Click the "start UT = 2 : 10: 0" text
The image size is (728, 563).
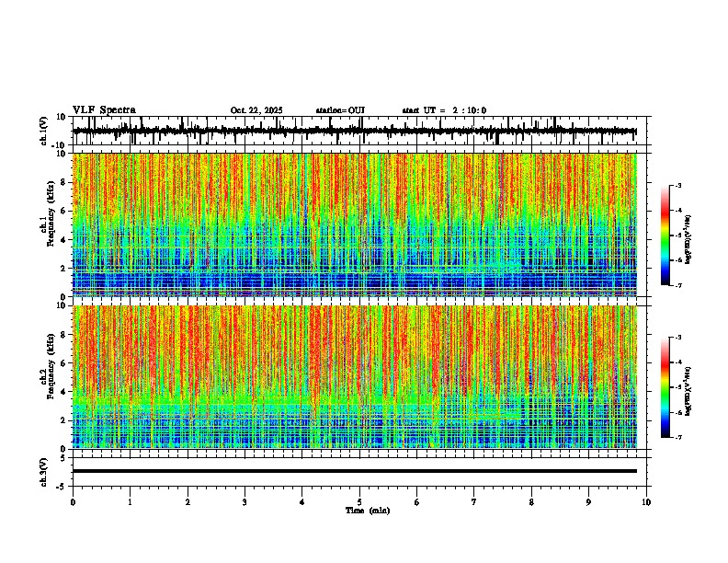pyautogui.click(x=444, y=110)
